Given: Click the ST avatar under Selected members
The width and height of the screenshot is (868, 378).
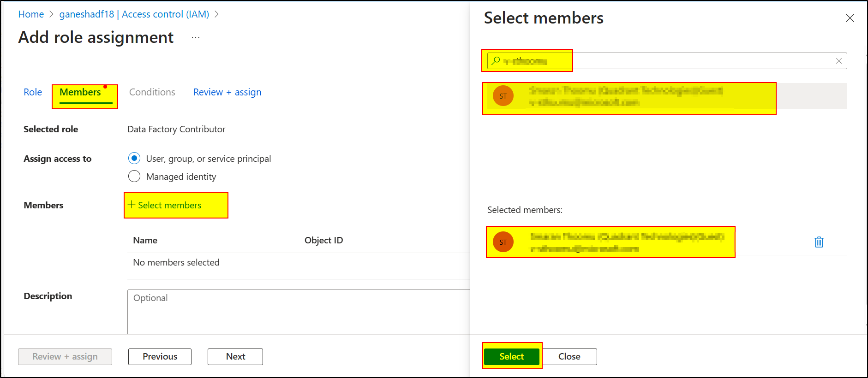Looking at the screenshot, I should [503, 242].
